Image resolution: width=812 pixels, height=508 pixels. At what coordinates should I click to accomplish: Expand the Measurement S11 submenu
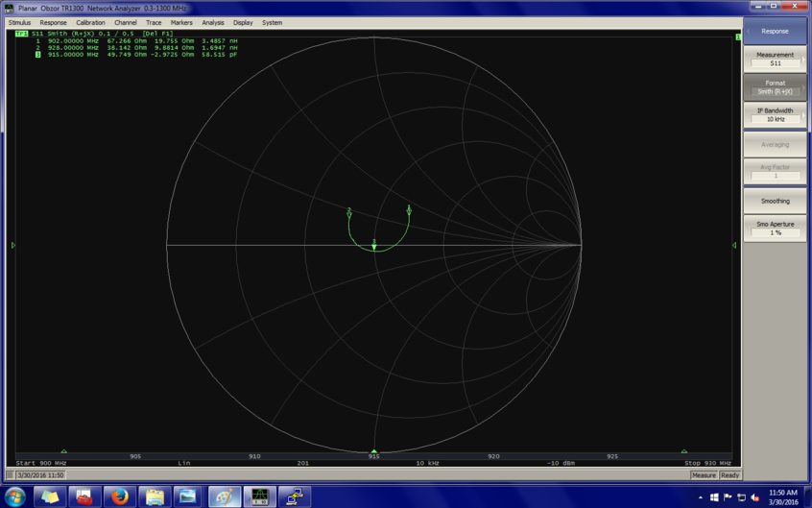click(x=775, y=60)
